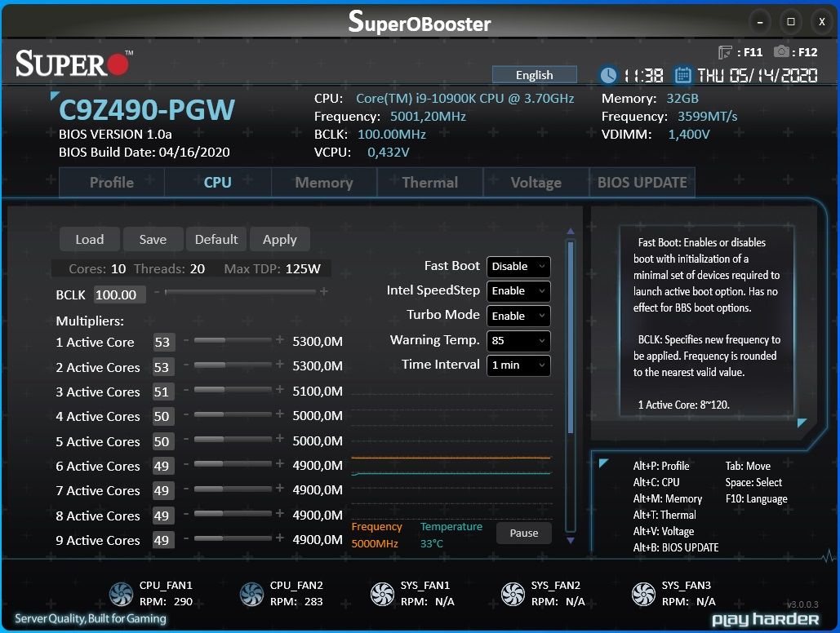
Task: Click the Apply button
Action: tap(280, 239)
